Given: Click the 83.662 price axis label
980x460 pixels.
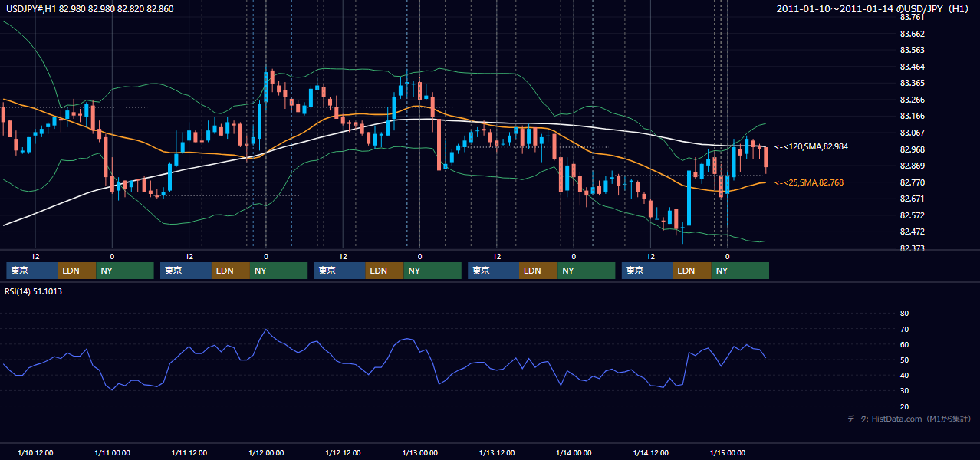Looking at the screenshot, I should [x=913, y=34].
